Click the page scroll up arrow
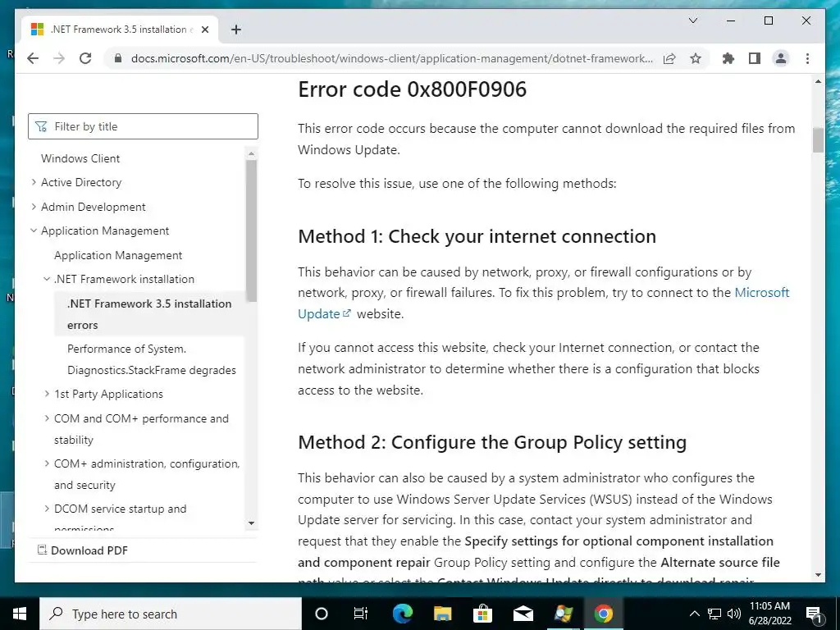The image size is (840, 630). 818,81
